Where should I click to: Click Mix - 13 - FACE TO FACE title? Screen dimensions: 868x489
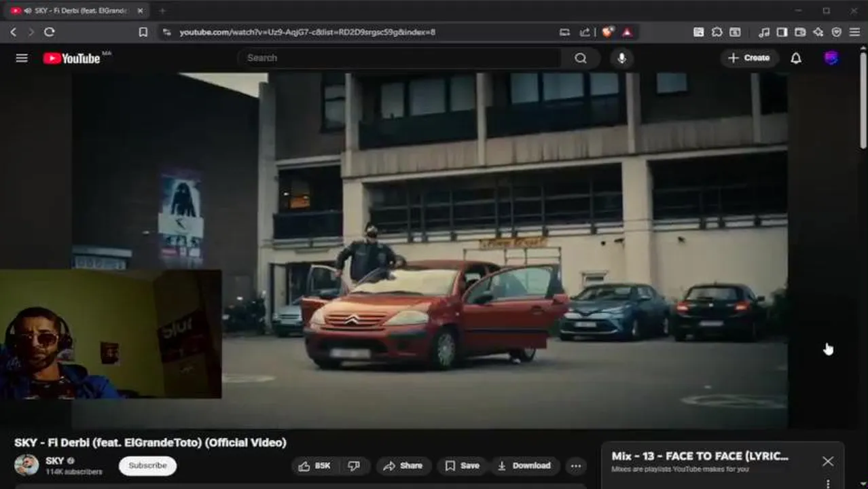click(700, 456)
